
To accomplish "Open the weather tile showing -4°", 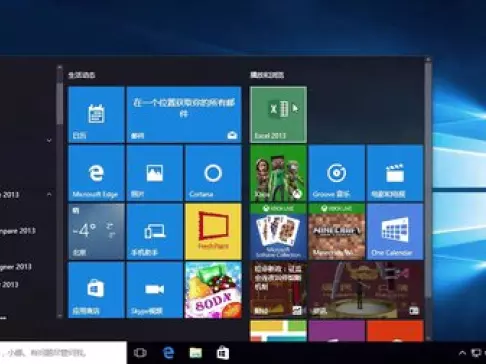I will pyautogui.click(x=96, y=232).
